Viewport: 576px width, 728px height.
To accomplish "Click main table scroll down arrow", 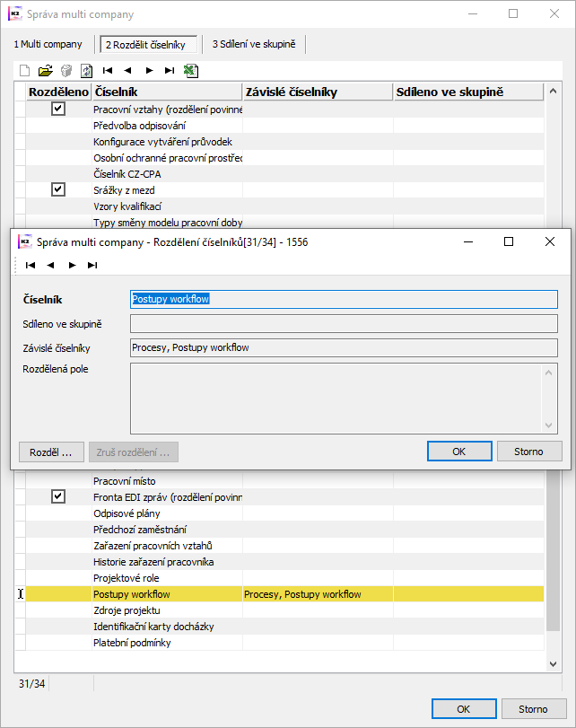I will click(553, 664).
